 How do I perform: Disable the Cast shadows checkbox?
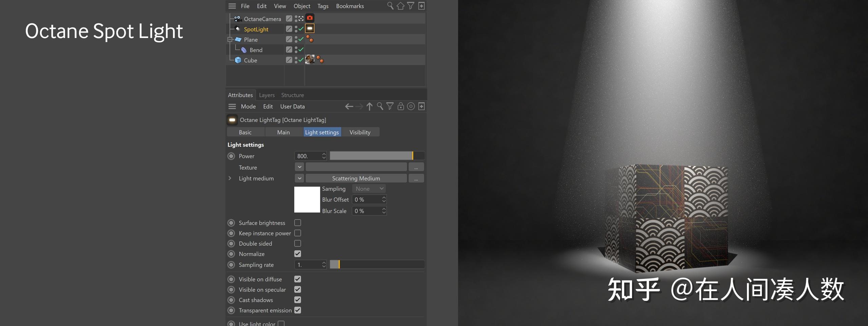pos(298,300)
